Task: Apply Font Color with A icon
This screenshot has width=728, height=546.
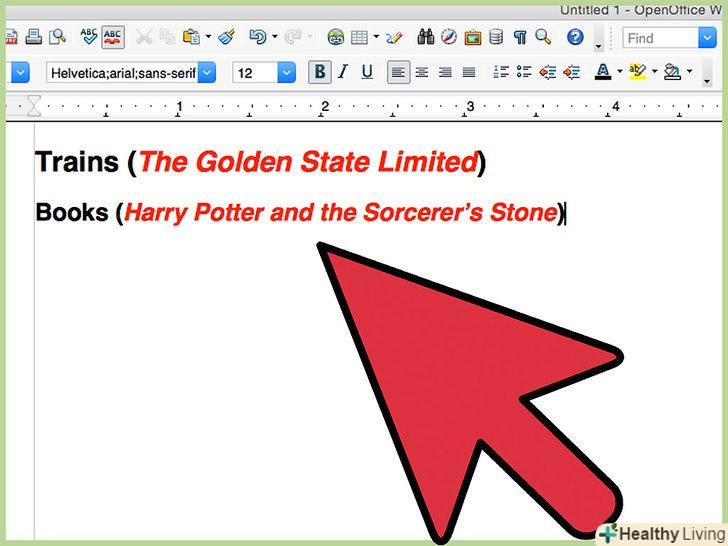Action: point(603,72)
